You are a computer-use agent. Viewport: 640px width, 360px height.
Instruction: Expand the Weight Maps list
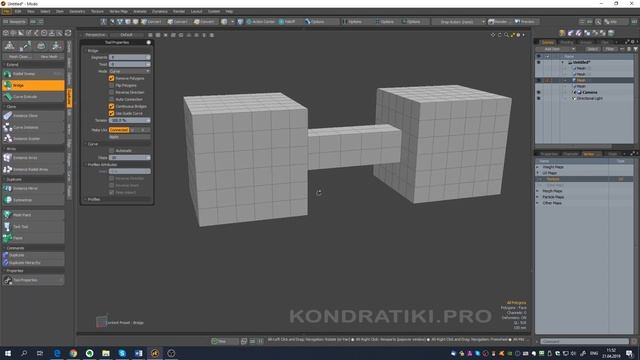[538, 167]
